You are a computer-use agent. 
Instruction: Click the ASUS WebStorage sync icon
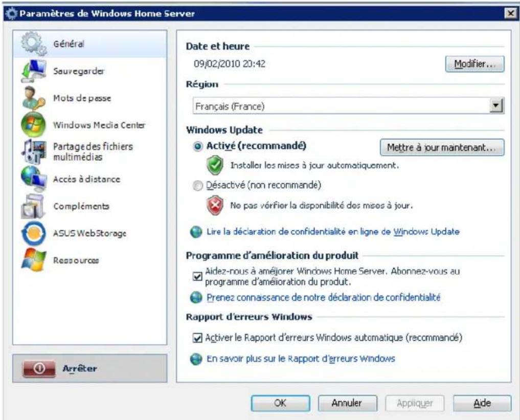(33, 233)
